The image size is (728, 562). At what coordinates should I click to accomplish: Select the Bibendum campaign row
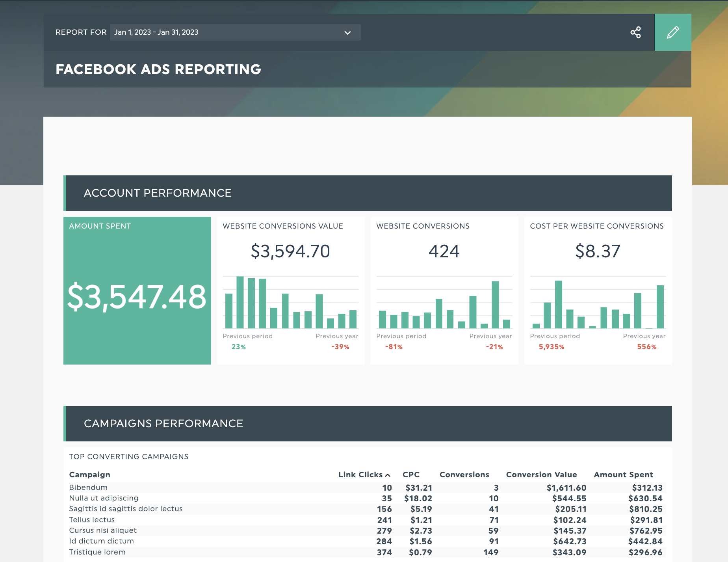tap(88, 488)
